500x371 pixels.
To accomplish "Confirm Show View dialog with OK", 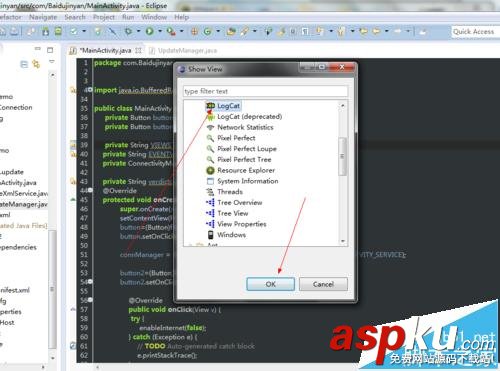I will pyautogui.click(x=270, y=284).
